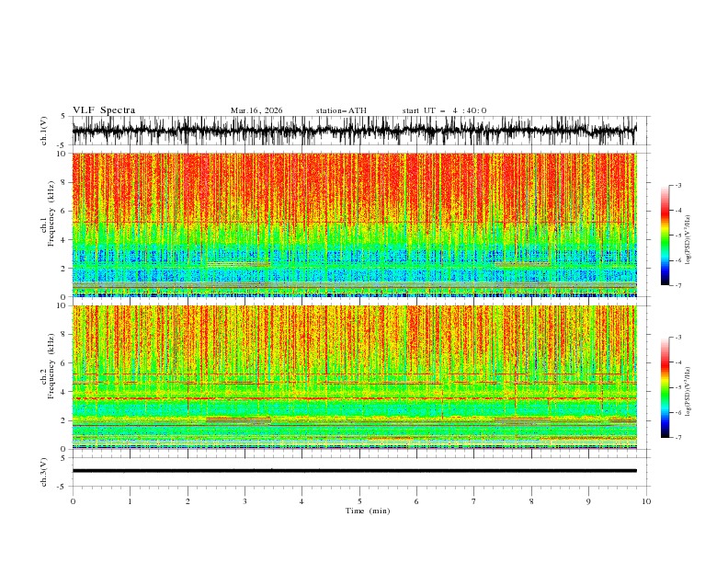Click the ch.2 spectrogram panel
Image resolution: width=728 pixels, height=563 pixels.
coord(354,377)
